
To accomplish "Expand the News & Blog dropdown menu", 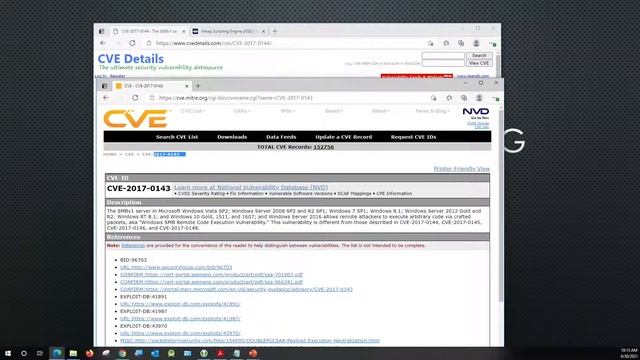I will [x=432, y=111].
